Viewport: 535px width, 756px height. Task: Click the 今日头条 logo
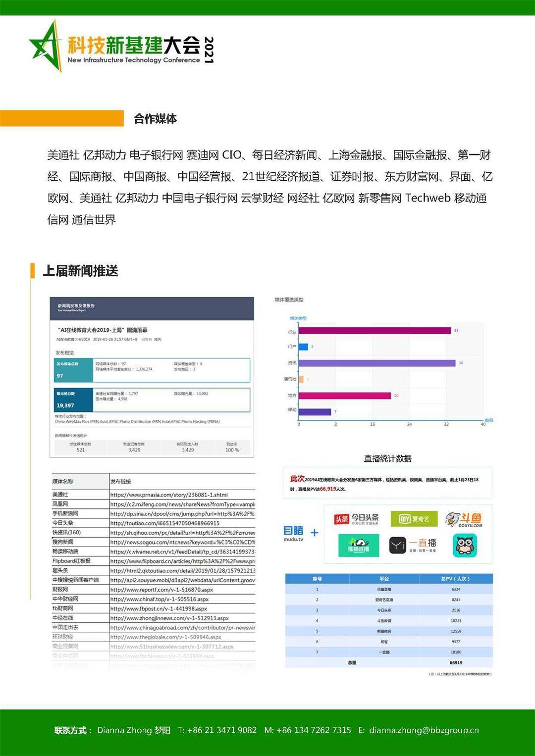357,519
